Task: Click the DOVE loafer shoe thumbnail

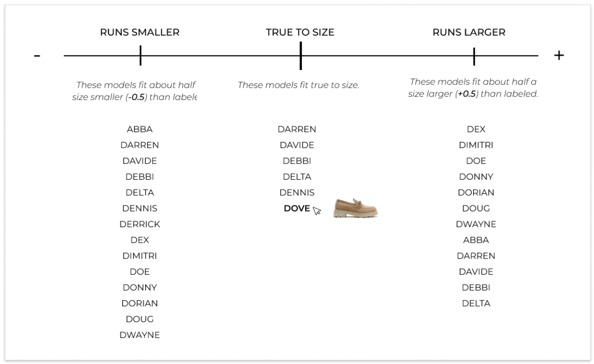Action: 356,208
